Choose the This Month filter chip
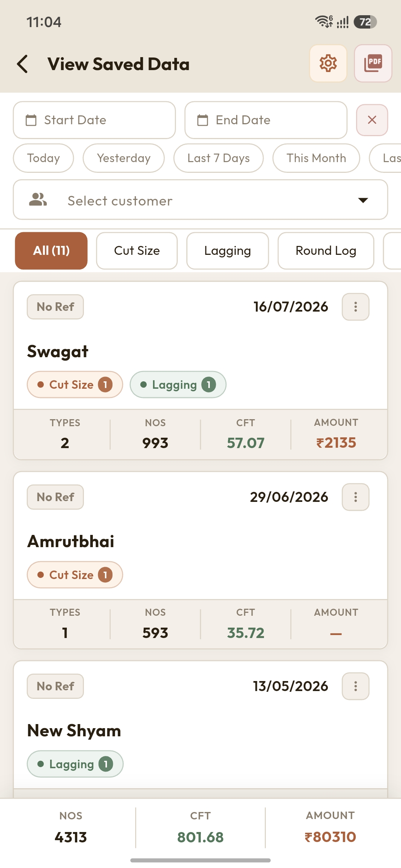 (x=316, y=158)
